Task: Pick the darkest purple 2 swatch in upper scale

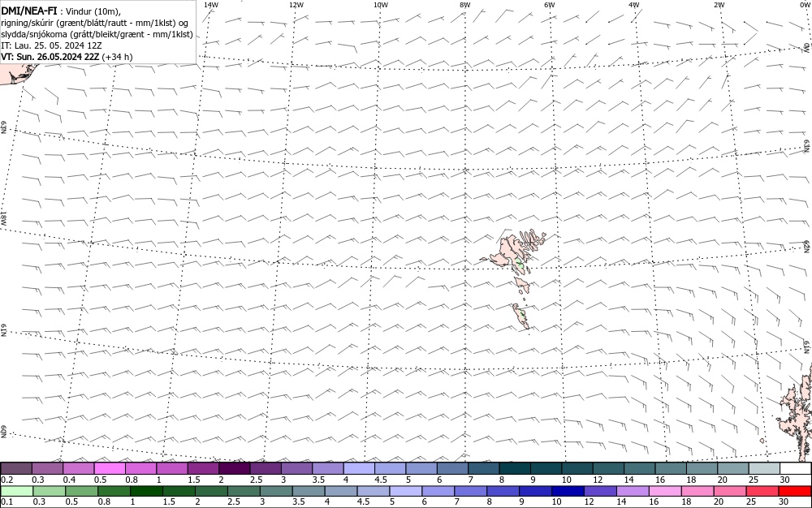Action: click(234, 468)
